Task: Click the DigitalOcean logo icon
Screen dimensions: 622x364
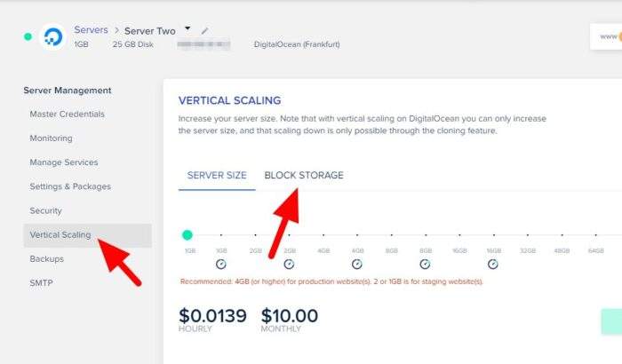Action: [53, 37]
